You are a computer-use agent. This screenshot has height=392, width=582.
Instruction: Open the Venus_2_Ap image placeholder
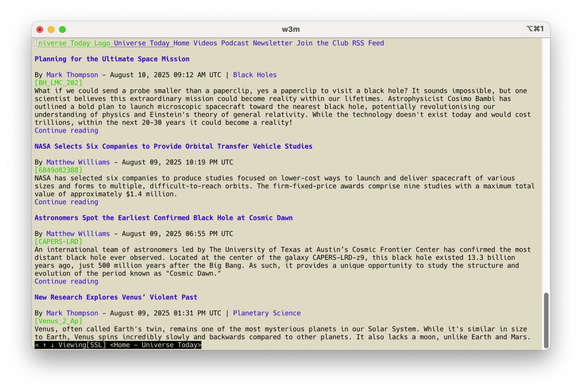point(58,321)
